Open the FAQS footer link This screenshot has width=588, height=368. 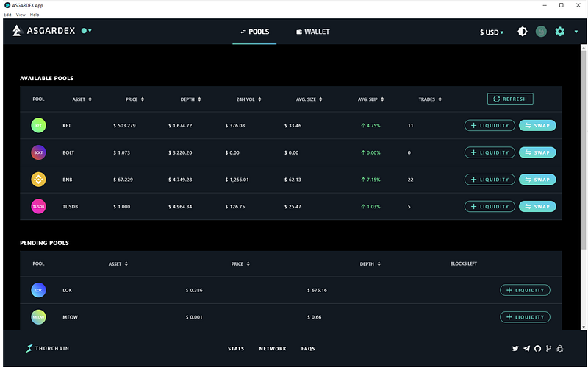(x=308, y=349)
